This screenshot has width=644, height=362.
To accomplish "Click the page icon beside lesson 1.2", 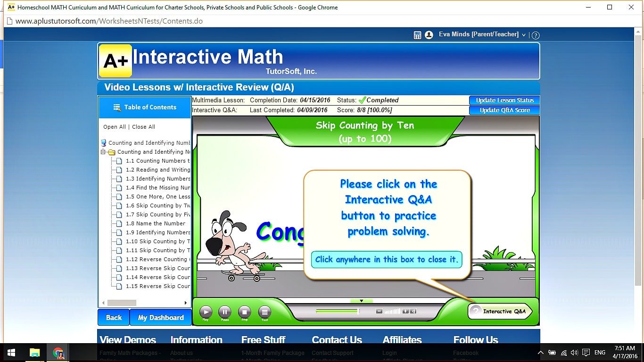I will coord(119,170).
